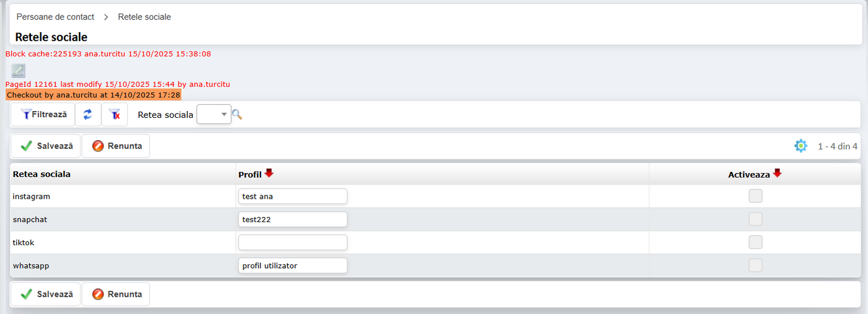Click the refresh arrows icon in filter bar
Viewport: 868px width, 314px height.
pyautogui.click(x=88, y=115)
